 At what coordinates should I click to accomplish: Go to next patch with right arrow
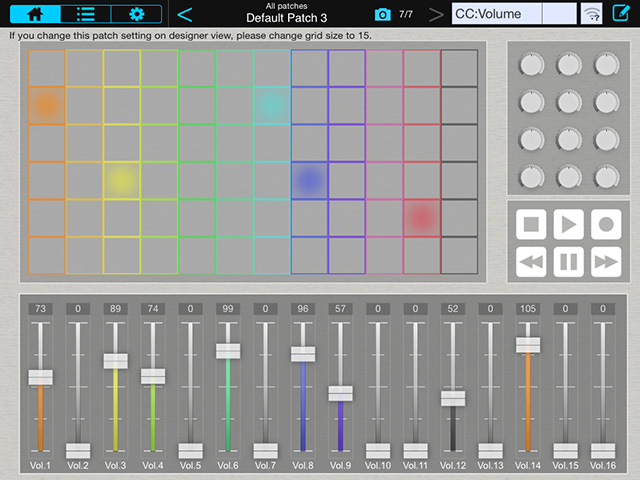coord(436,15)
